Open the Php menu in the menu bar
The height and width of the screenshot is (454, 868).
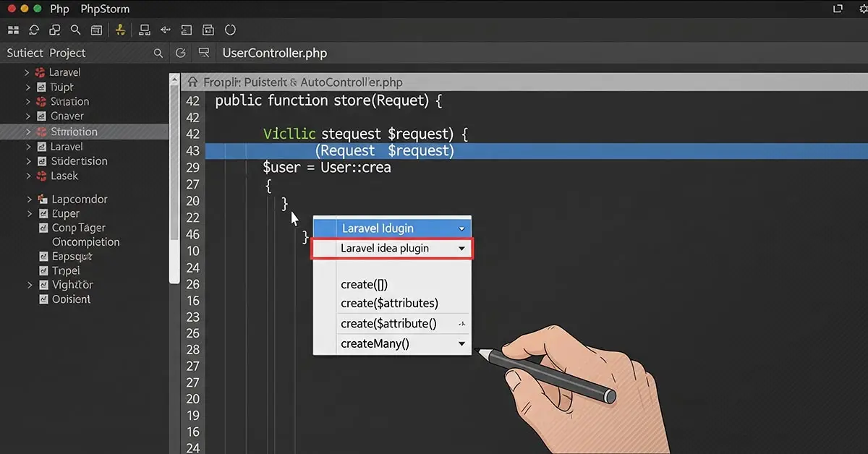(x=59, y=9)
